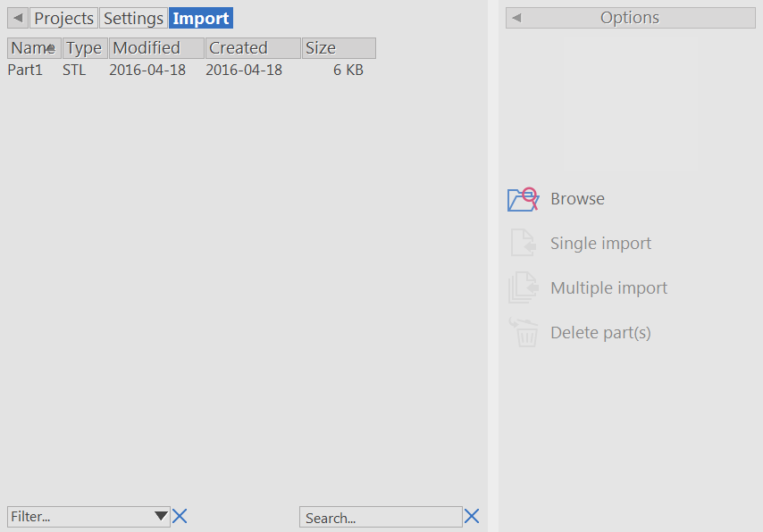Select the Import tab
Viewport: 763px width, 532px height.
201,18
